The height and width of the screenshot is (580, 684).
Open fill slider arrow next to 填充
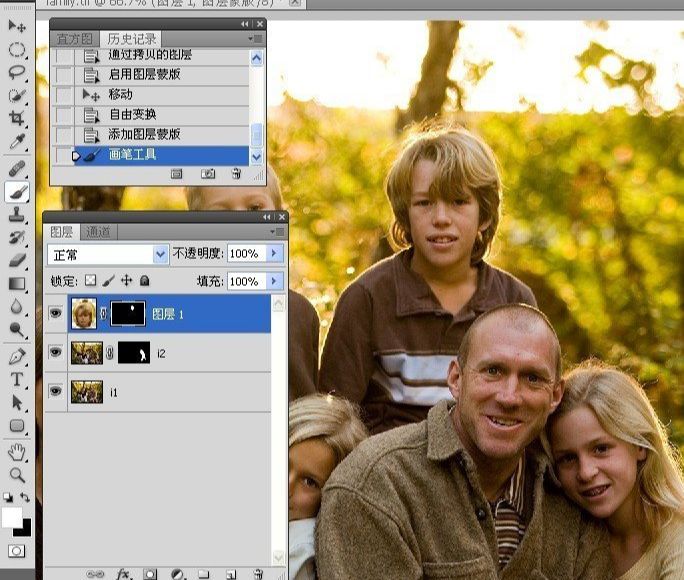[274, 281]
